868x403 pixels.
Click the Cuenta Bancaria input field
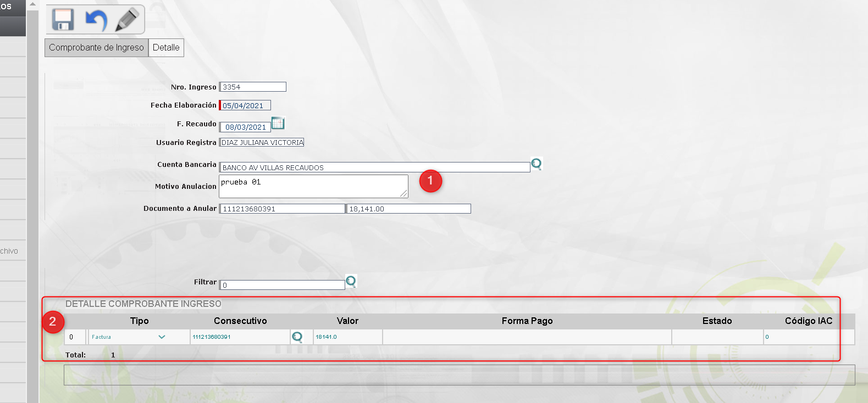pos(375,167)
